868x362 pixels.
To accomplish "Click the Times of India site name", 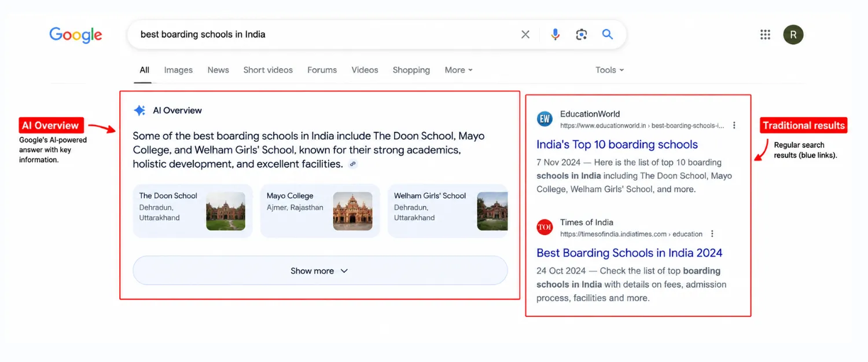I will point(587,222).
